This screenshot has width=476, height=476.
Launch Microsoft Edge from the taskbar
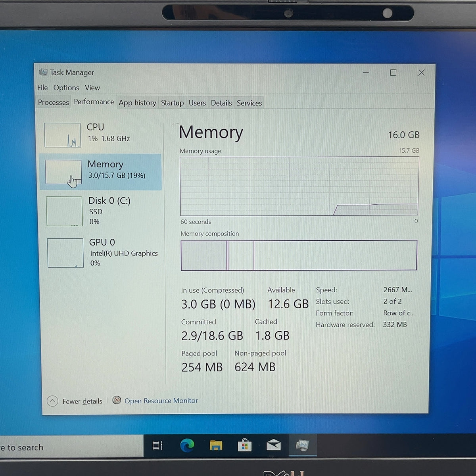point(187,445)
